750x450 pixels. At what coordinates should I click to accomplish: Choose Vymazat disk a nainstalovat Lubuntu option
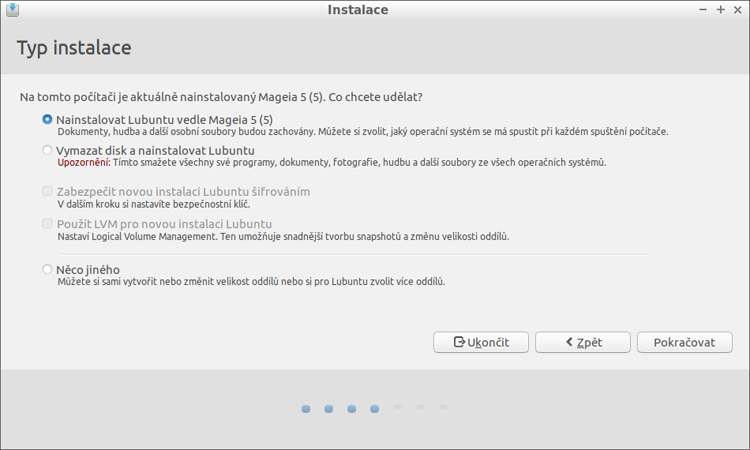point(47,150)
